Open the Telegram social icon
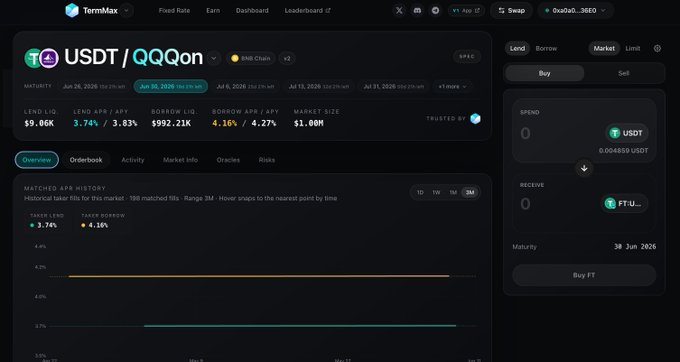The width and height of the screenshot is (680, 362). tap(435, 10)
